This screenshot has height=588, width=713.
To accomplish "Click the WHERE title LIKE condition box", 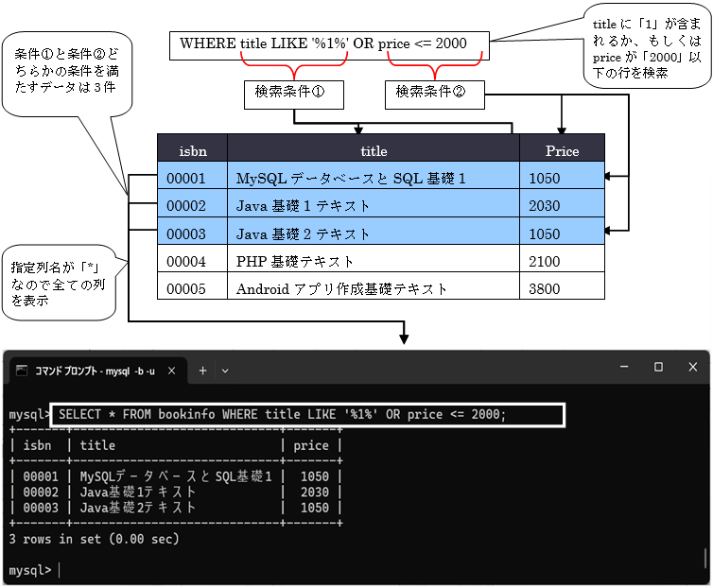I will coord(330,43).
